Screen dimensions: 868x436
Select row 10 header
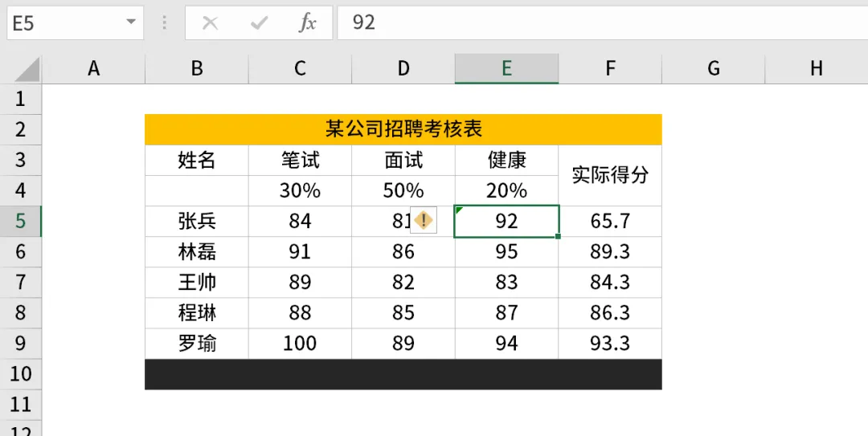pos(20,374)
